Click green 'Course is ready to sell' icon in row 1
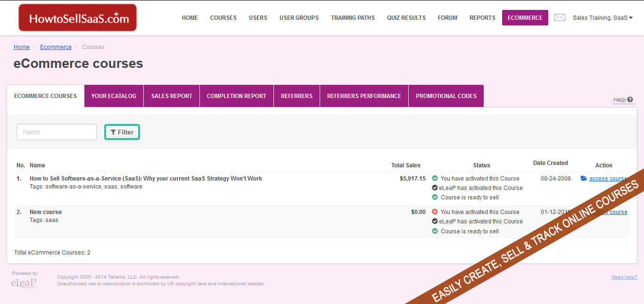The height and width of the screenshot is (304, 644). coord(435,197)
